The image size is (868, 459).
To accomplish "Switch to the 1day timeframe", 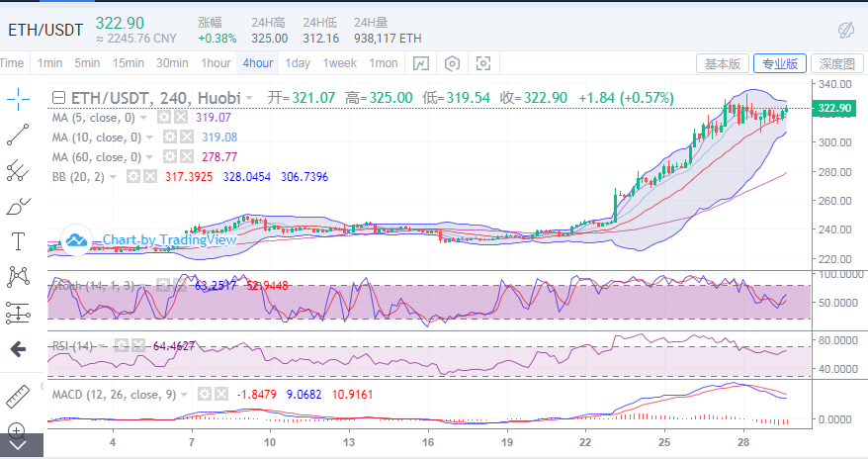I will (297, 63).
